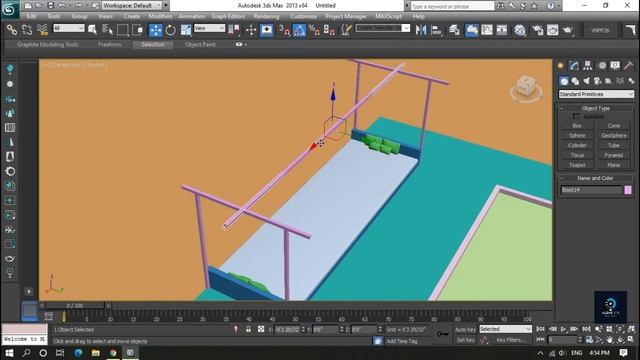The width and height of the screenshot is (640, 360).
Task: Collapse the Object Type rollout
Action: point(596,108)
